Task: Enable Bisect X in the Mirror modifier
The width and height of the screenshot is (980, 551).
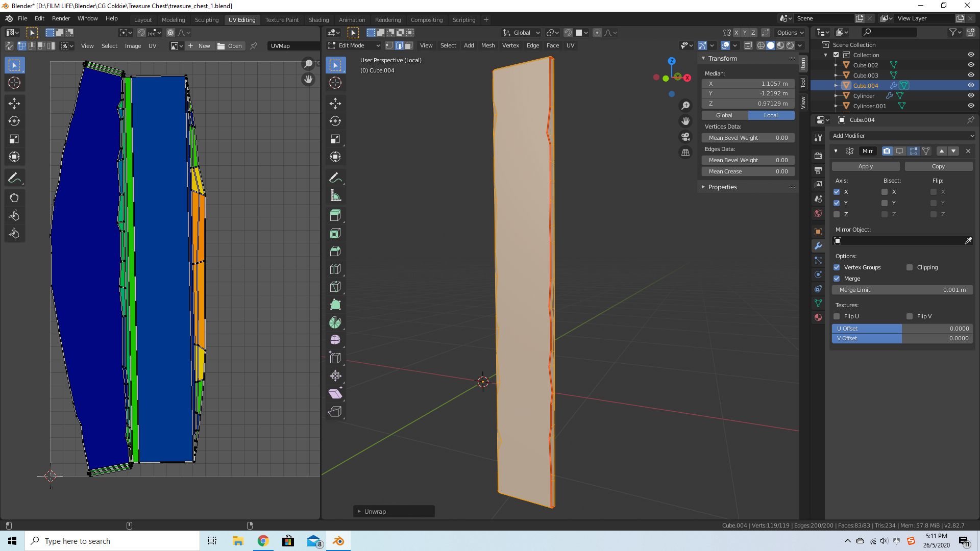Action: [x=886, y=192]
